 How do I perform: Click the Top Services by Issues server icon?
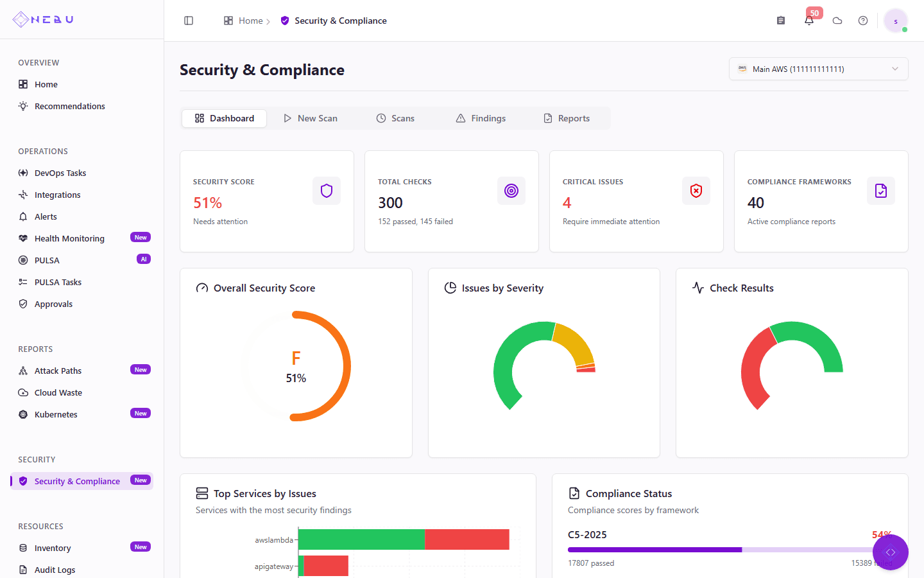(x=202, y=493)
